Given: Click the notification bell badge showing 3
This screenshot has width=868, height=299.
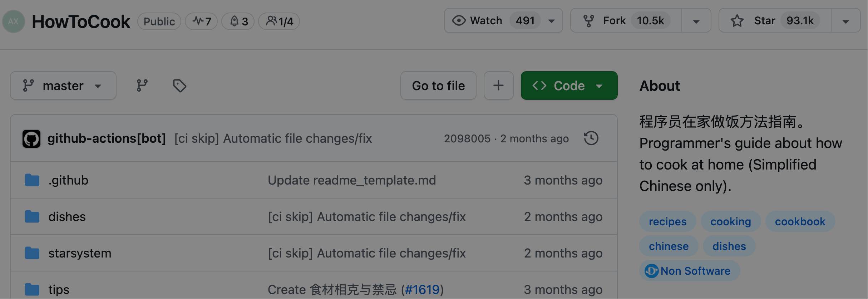Looking at the screenshot, I should 238,21.
